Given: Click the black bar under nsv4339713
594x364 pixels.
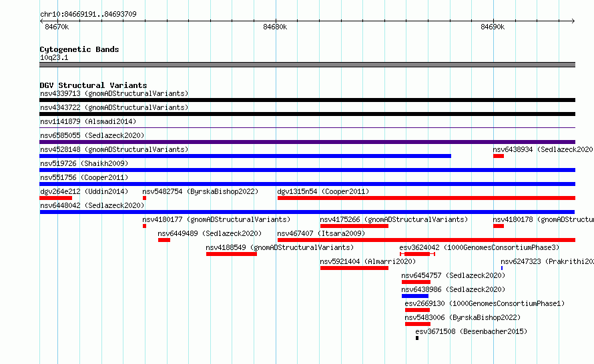Looking at the screenshot, I should (x=307, y=100).
